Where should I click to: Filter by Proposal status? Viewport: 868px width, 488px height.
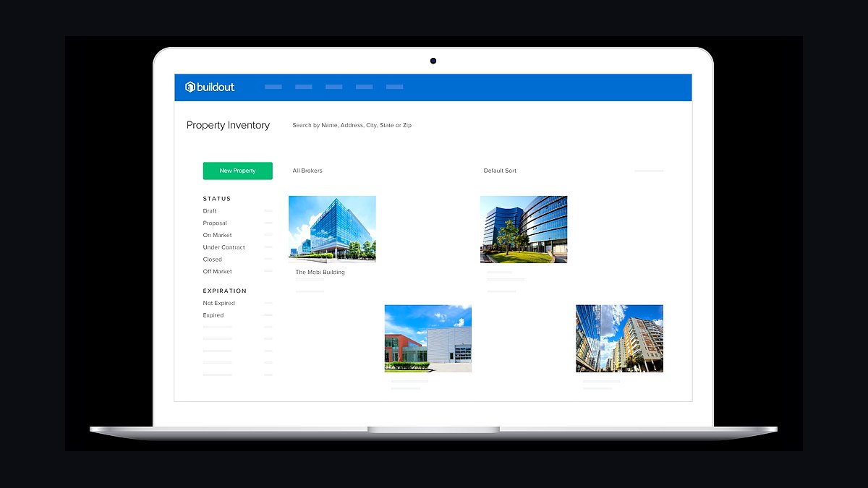215,223
